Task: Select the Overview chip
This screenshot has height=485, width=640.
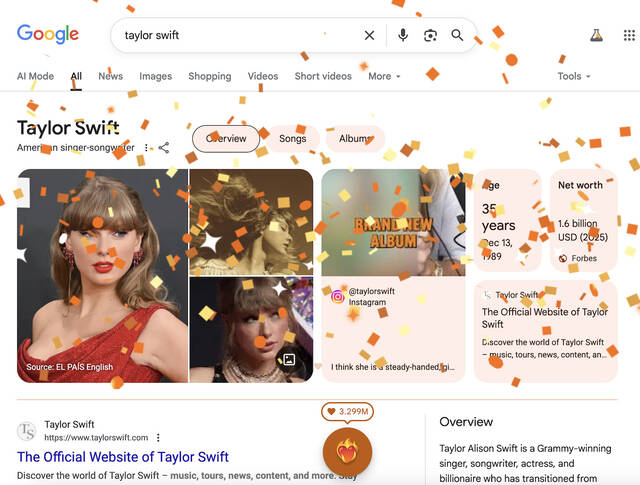Action: pos(225,139)
